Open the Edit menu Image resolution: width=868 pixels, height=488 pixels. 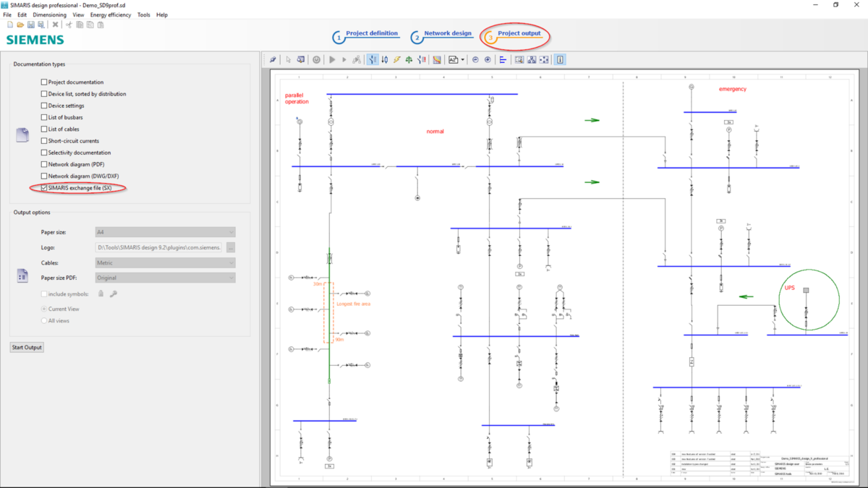pos(22,14)
